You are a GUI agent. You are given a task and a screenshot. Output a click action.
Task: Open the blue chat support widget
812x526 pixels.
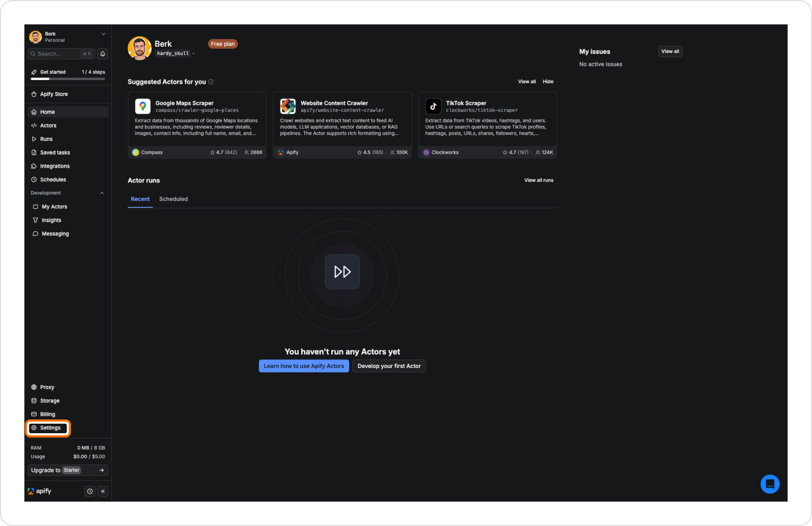pos(770,484)
